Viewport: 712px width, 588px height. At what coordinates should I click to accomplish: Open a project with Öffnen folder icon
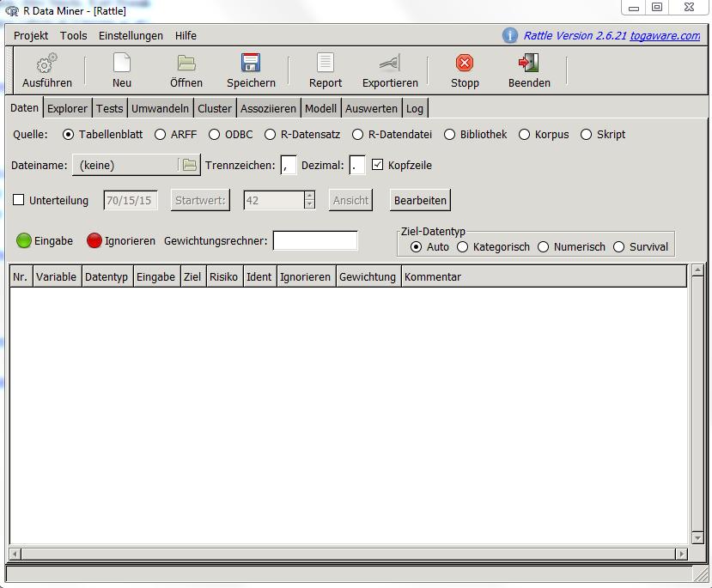point(186,63)
